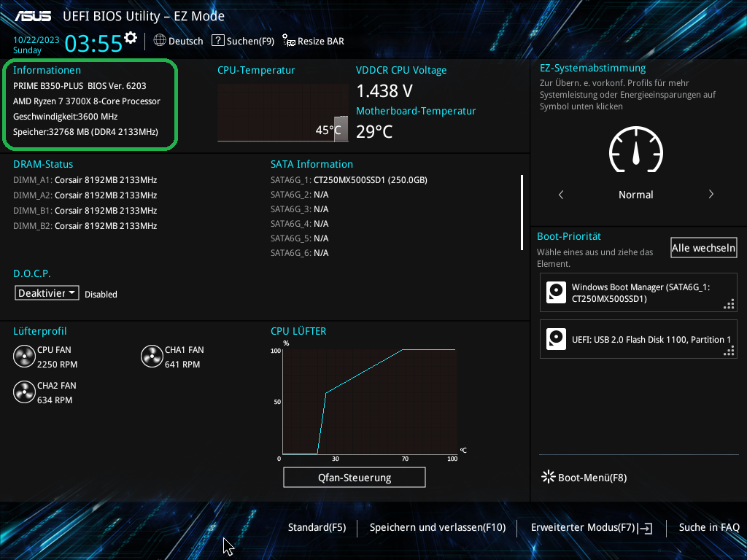This screenshot has width=747, height=560.
Task: Click DIMM_B2 Corsair 8192MB row
Action: (85, 226)
